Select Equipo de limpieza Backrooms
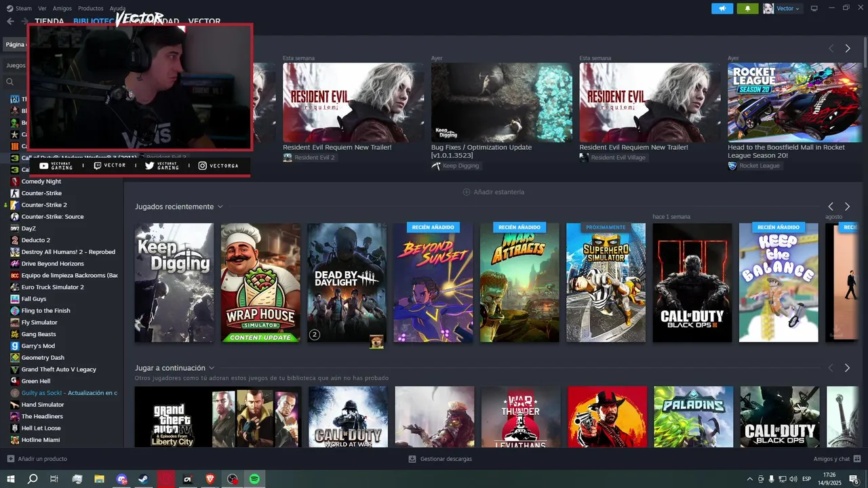Viewport: 868px width, 488px height. coord(69,276)
